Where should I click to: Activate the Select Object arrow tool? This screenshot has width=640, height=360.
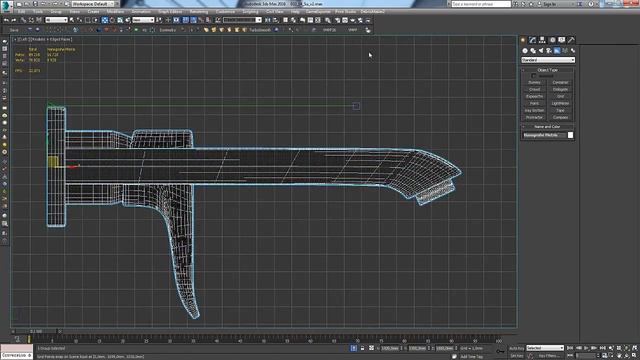pyautogui.click(x=72, y=20)
